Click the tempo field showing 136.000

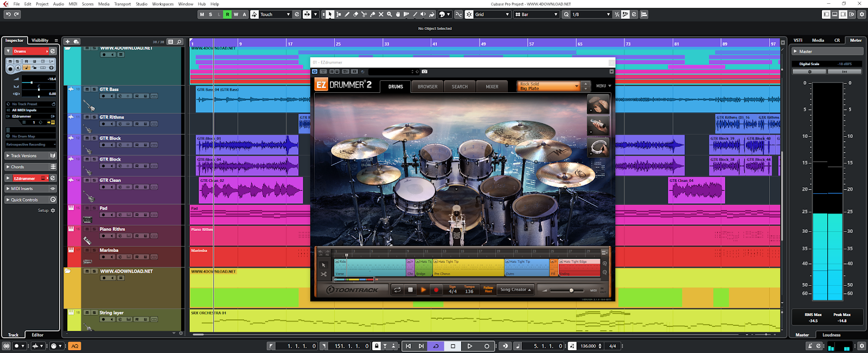[x=588, y=346]
